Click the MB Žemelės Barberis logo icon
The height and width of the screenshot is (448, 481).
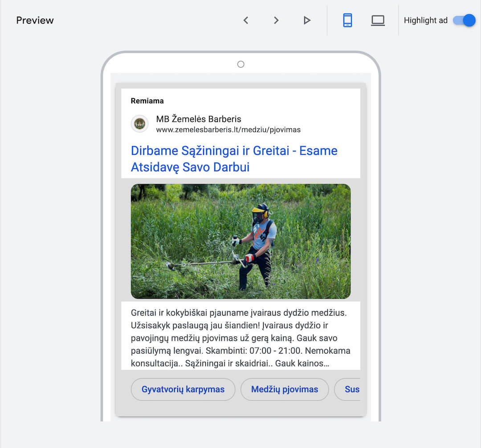(139, 124)
